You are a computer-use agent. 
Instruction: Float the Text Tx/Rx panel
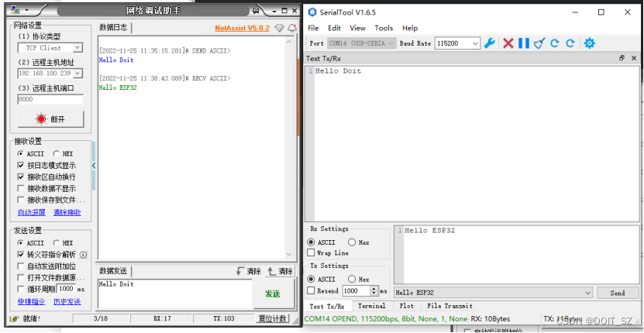(622, 58)
